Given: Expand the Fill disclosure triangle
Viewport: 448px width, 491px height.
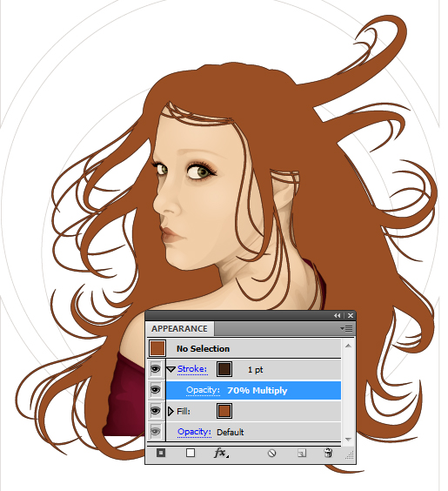Looking at the screenshot, I should [171, 411].
